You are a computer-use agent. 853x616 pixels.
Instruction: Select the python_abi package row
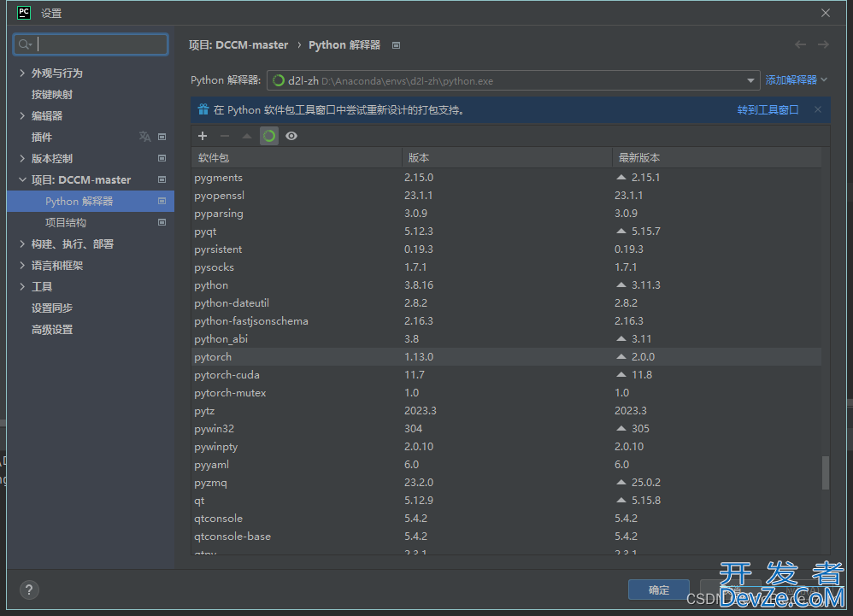[507, 338]
